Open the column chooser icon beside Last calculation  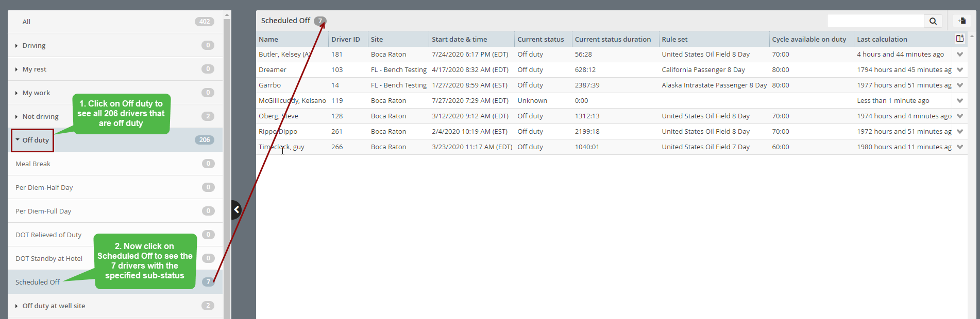click(960, 39)
